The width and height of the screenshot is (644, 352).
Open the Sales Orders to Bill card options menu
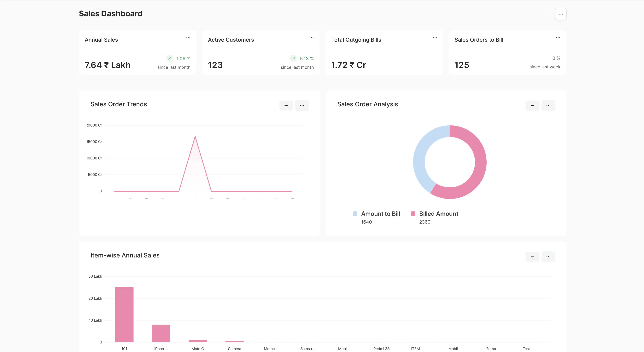558,38
